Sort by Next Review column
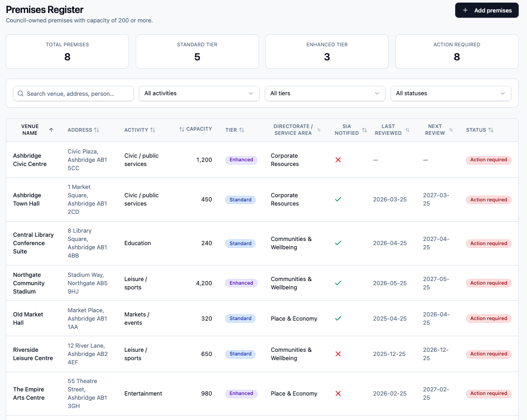Viewport: 527px width, 420px height. tap(438, 130)
